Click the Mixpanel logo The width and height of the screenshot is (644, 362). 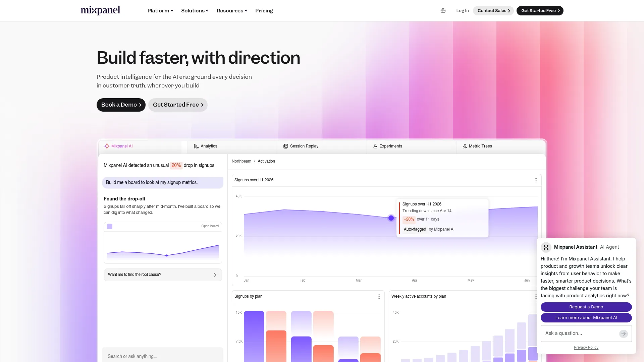100,10
